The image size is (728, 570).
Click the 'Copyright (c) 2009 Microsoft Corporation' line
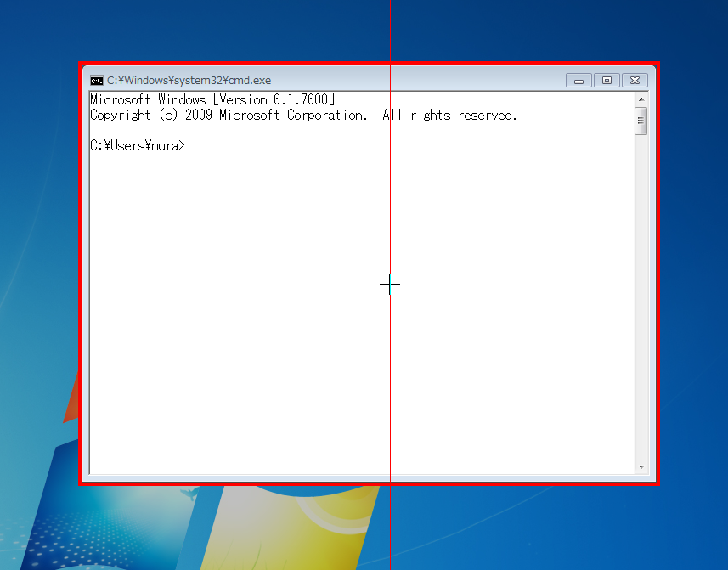click(x=303, y=115)
